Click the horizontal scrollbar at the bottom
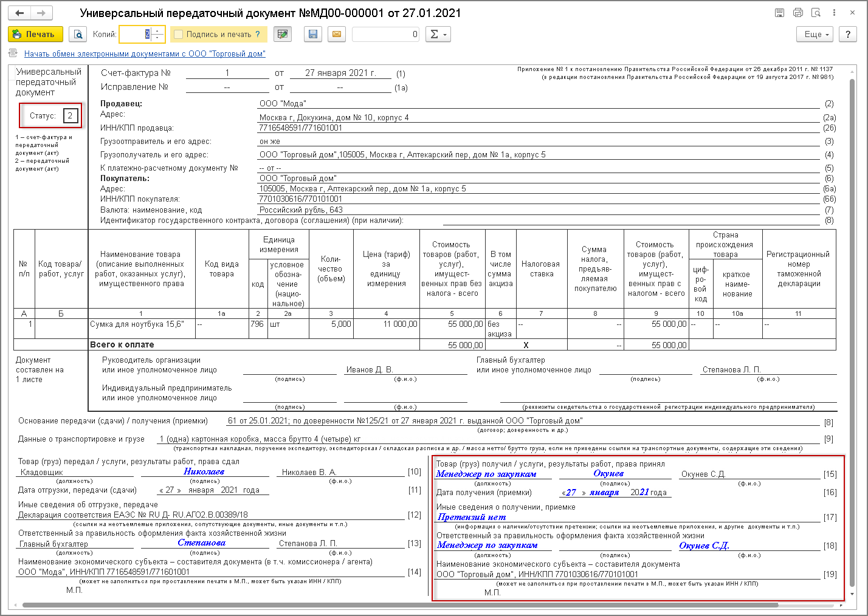The width and height of the screenshot is (868, 616). tap(400, 605)
